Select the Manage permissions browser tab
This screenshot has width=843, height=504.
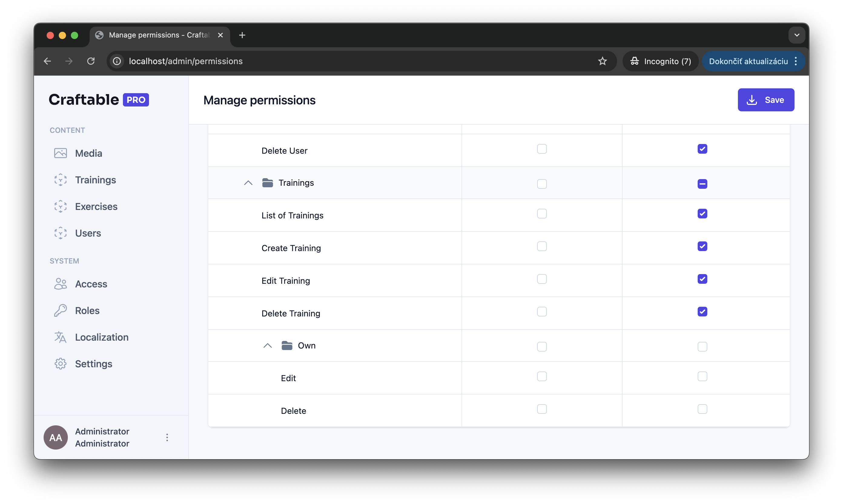(160, 35)
